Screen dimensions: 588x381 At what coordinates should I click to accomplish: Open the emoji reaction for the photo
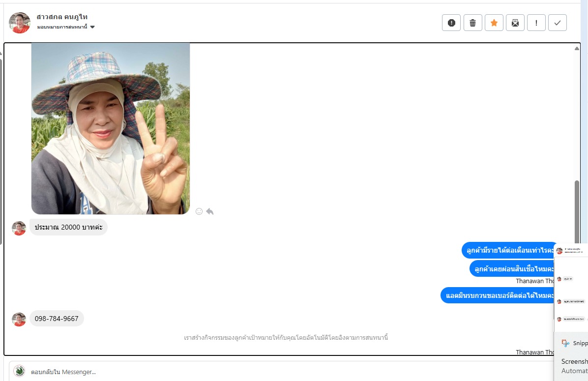[199, 211]
